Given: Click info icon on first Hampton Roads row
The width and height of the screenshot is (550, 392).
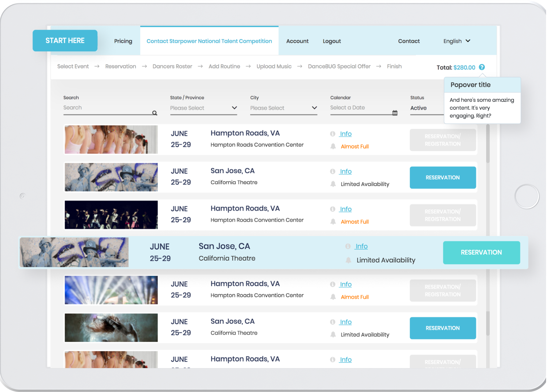Looking at the screenshot, I should pyautogui.click(x=333, y=134).
